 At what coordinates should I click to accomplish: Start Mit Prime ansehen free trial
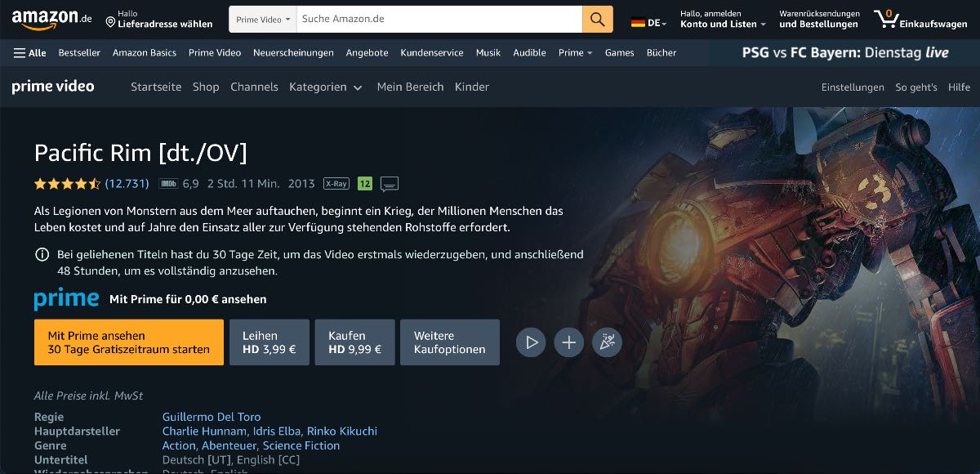click(129, 342)
